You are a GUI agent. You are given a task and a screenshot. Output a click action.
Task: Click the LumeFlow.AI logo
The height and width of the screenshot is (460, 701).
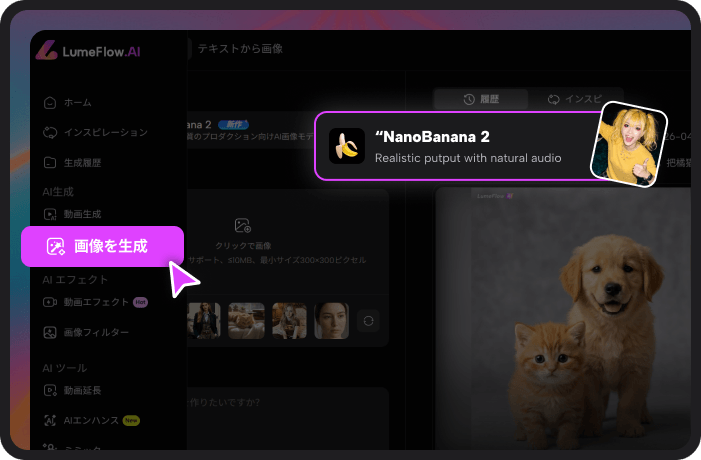(x=88, y=51)
